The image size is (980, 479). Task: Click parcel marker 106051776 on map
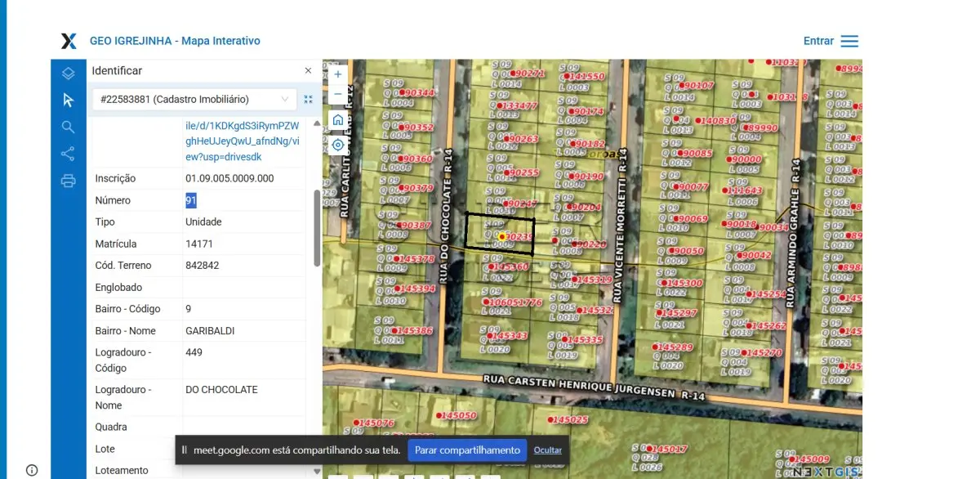pyautogui.click(x=511, y=302)
